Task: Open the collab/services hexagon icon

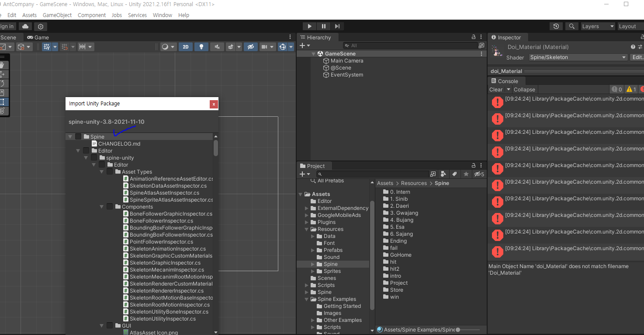Action: (x=41, y=27)
